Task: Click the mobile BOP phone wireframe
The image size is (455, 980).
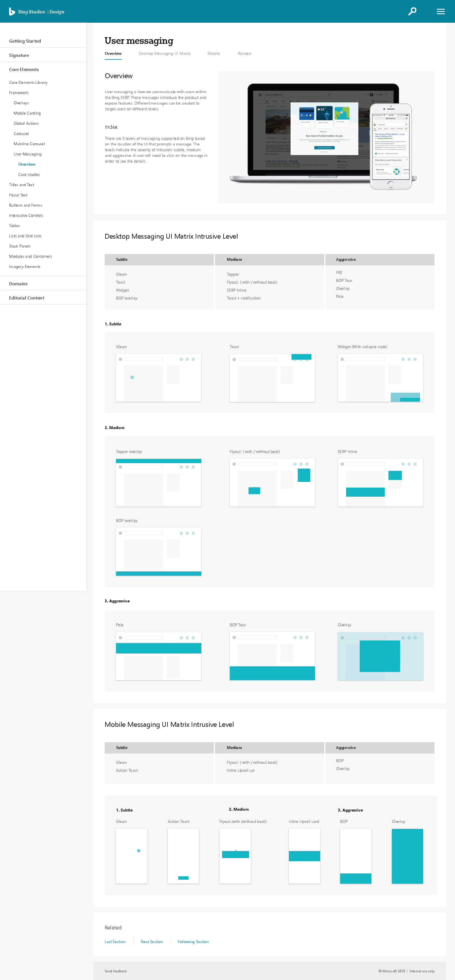Action: click(x=356, y=856)
